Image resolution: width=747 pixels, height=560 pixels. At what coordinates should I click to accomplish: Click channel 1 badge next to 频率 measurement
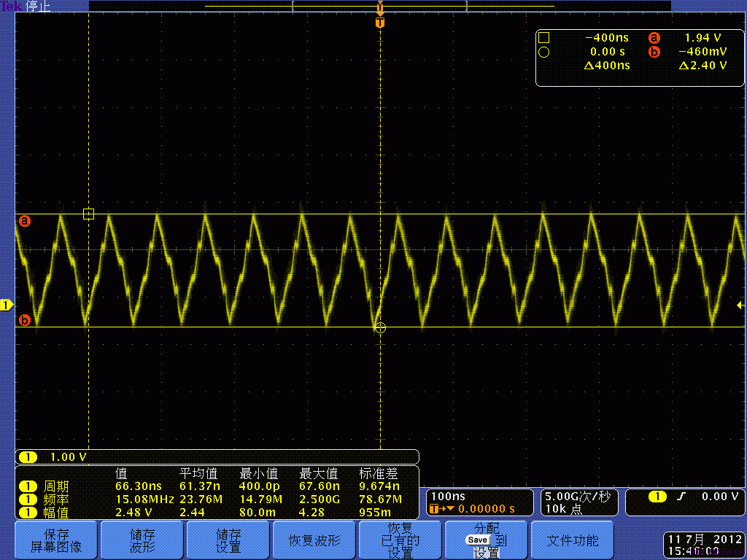coord(28,499)
